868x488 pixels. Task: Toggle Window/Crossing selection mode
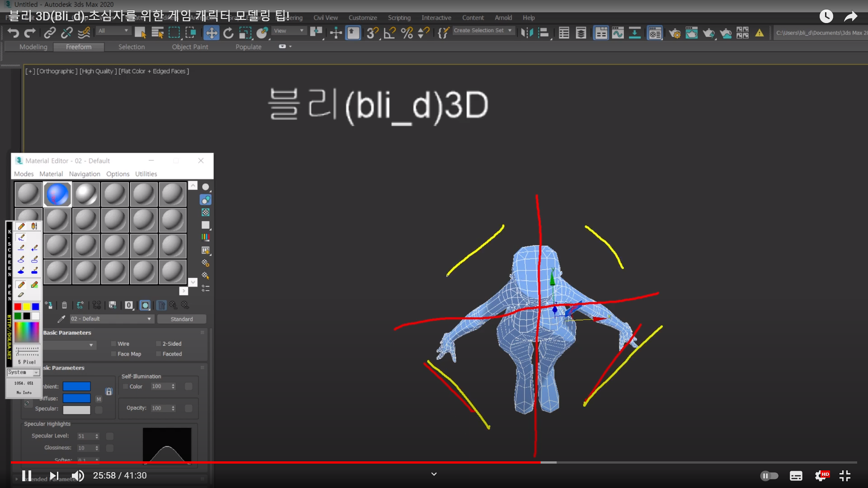click(191, 33)
